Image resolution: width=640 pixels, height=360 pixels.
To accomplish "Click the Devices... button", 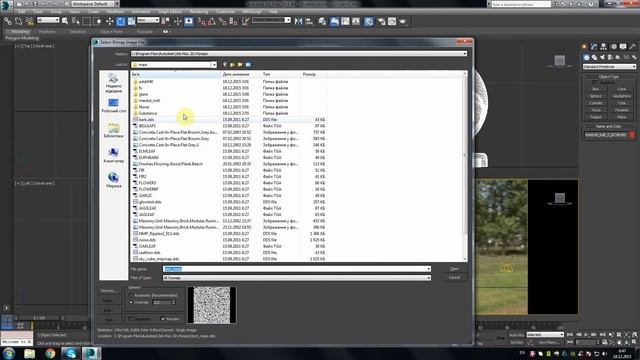I will (109, 291).
